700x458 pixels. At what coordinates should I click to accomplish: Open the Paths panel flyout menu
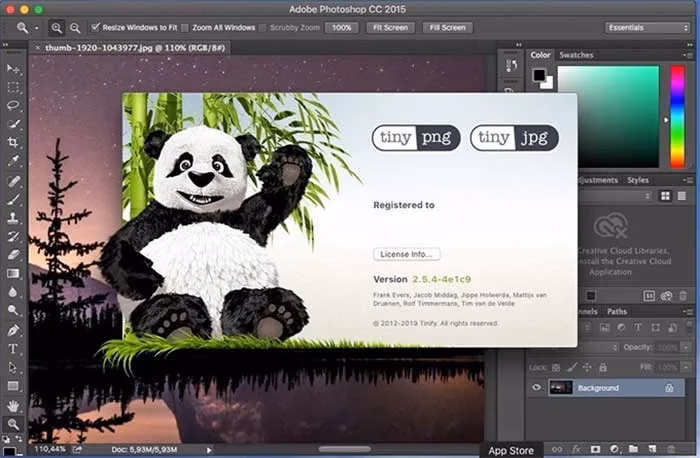click(x=688, y=312)
